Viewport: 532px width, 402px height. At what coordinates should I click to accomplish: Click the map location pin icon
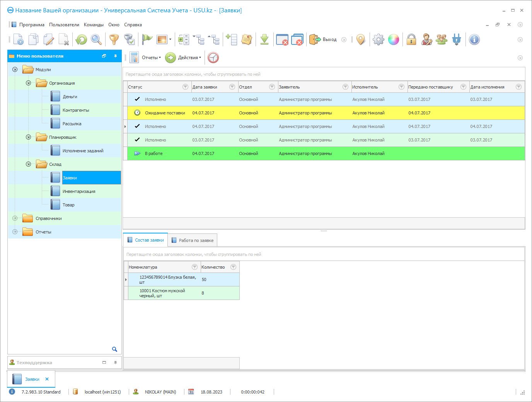tap(360, 39)
